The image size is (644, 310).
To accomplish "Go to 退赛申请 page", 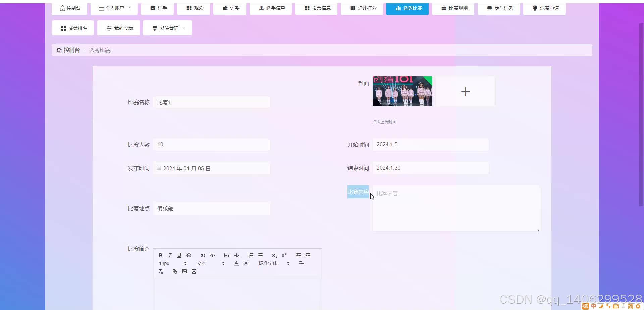I will 544,8.
